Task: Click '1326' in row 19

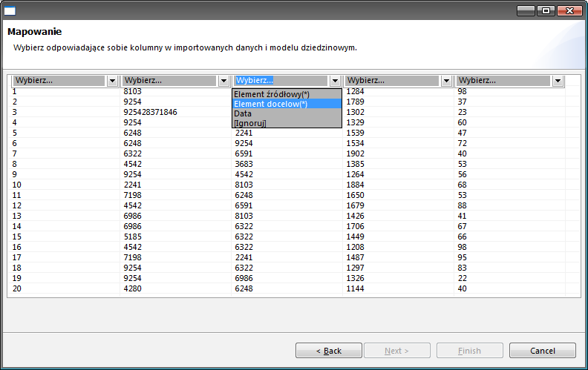Action: (355, 278)
